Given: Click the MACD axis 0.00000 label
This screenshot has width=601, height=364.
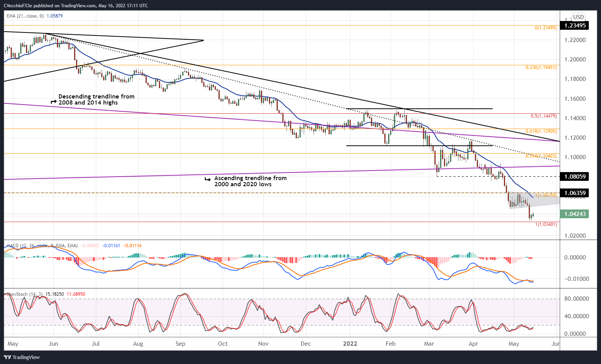Looking at the screenshot, I should point(575,258).
